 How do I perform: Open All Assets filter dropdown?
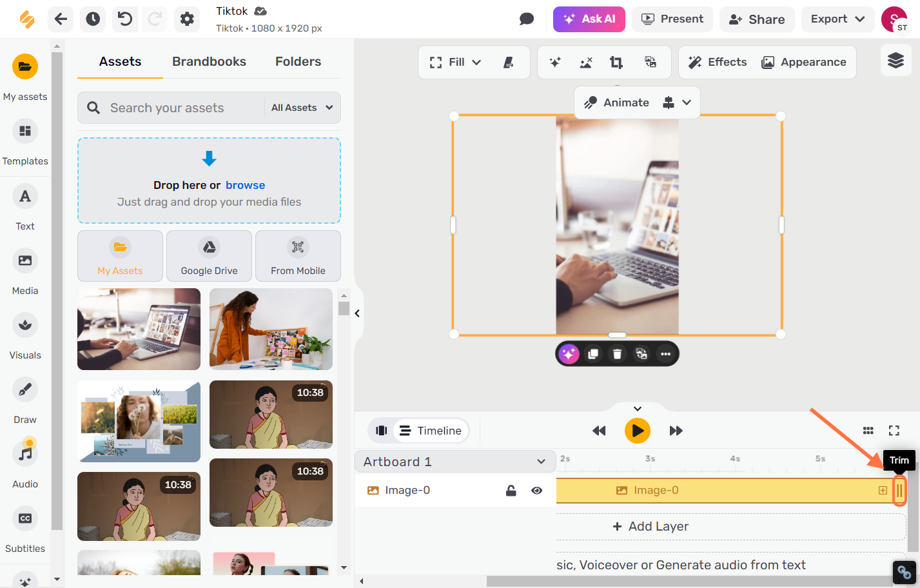click(302, 108)
